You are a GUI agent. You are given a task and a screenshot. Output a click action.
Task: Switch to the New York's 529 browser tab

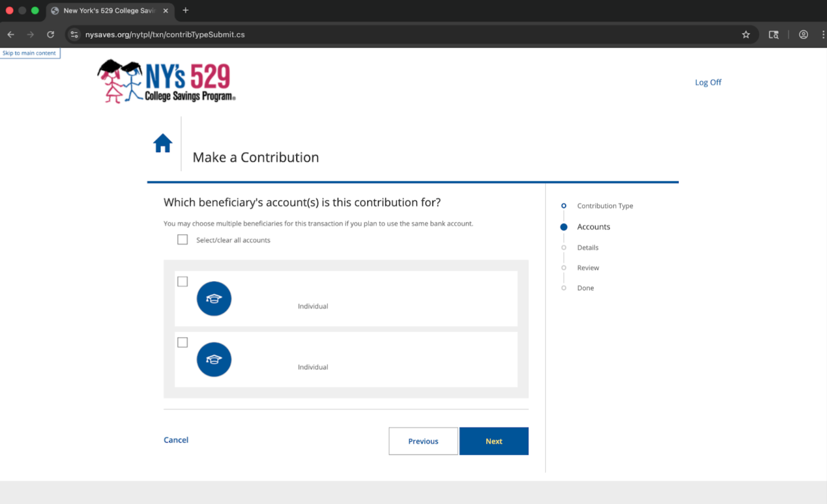pyautogui.click(x=109, y=10)
